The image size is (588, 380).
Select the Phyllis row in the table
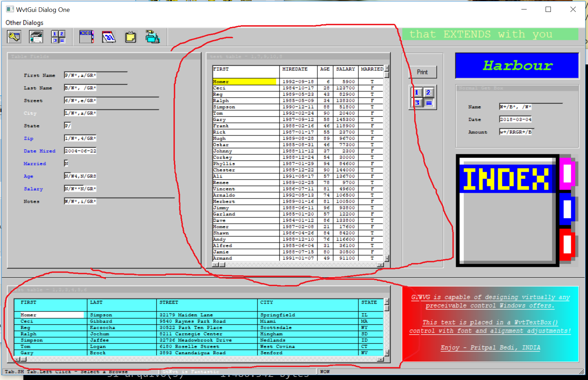(299, 164)
